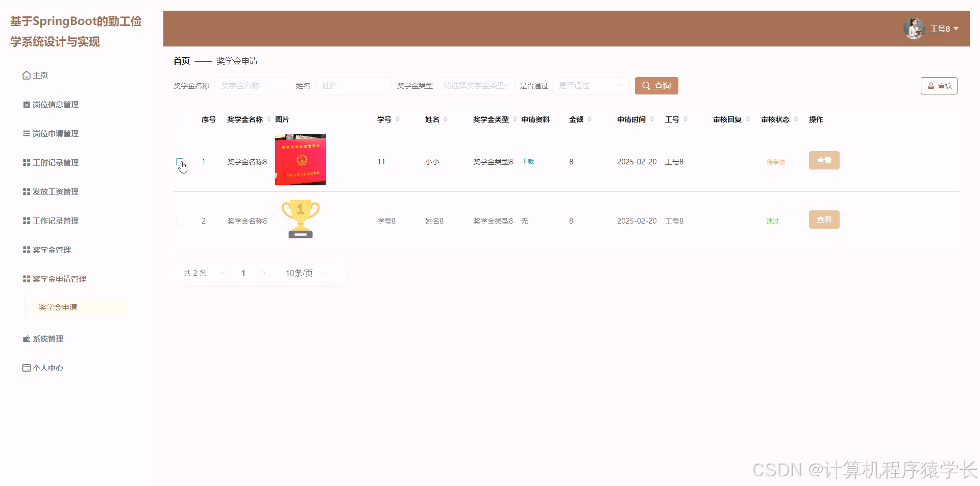980x486 pixels.
Task: Open 发放工资管理 menu
Action: pyautogui.click(x=56, y=192)
